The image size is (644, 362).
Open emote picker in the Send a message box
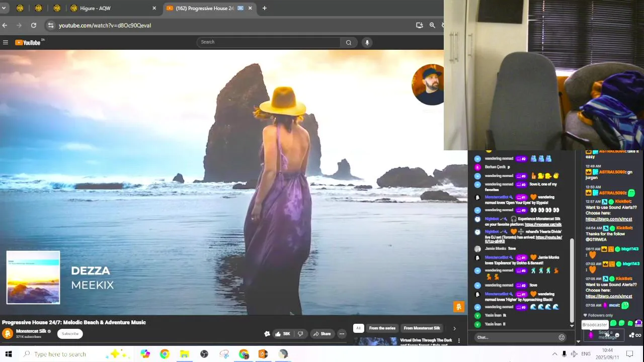click(617, 335)
